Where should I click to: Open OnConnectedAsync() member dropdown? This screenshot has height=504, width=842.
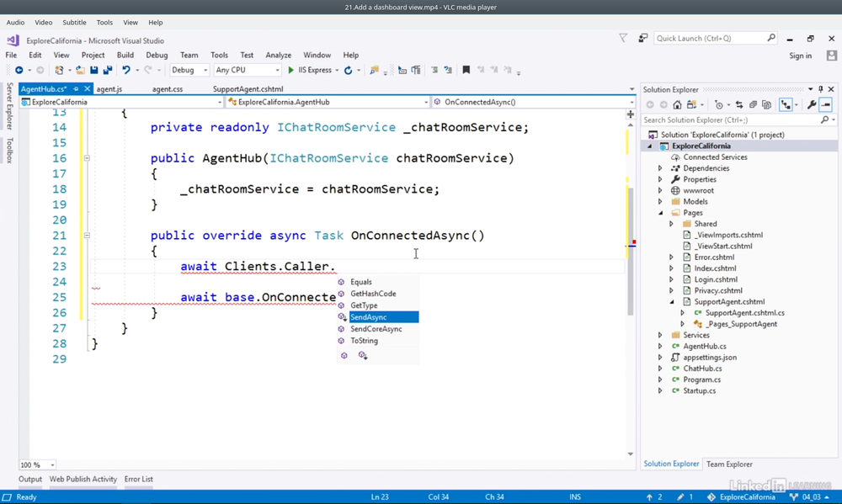point(534,102)
